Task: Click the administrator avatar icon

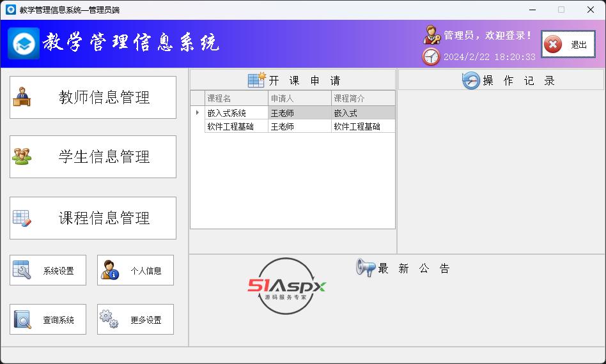Action: pyautogui.click(x=431, y=34)
